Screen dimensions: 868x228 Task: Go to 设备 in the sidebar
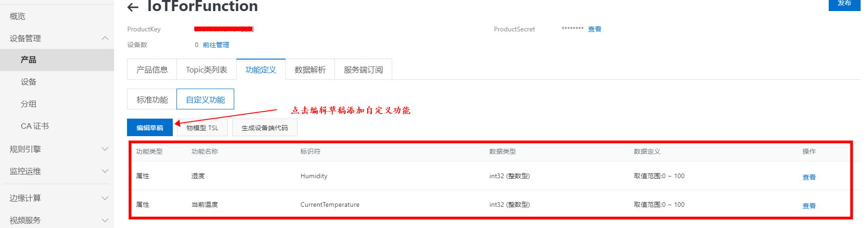click(x=28, y=82)
